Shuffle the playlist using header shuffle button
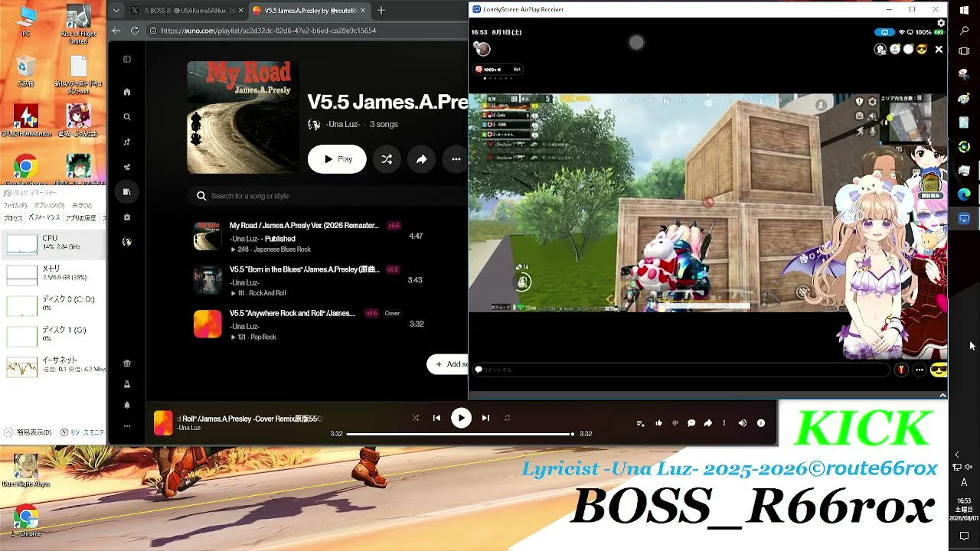 [387, 159]
